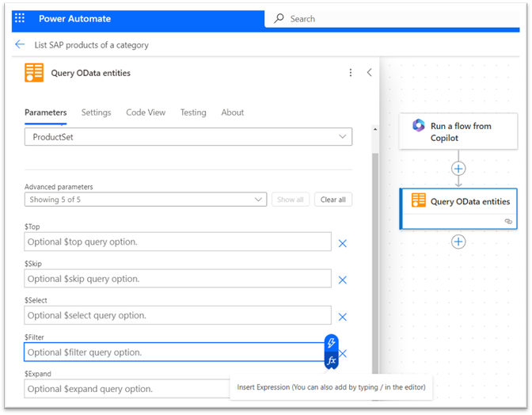Expand the Showing 5 of 5 dropdown

[x=146, y=200]
